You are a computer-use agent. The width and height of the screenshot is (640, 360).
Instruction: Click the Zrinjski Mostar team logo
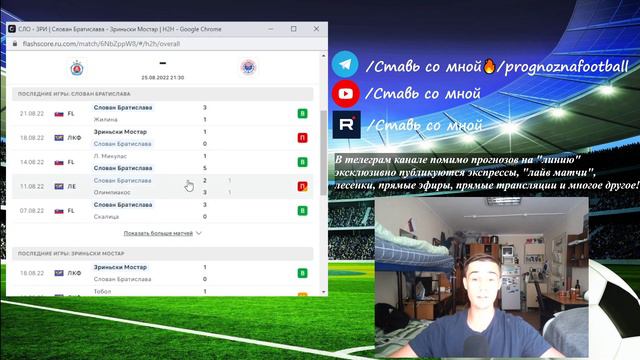pos(248,67)
